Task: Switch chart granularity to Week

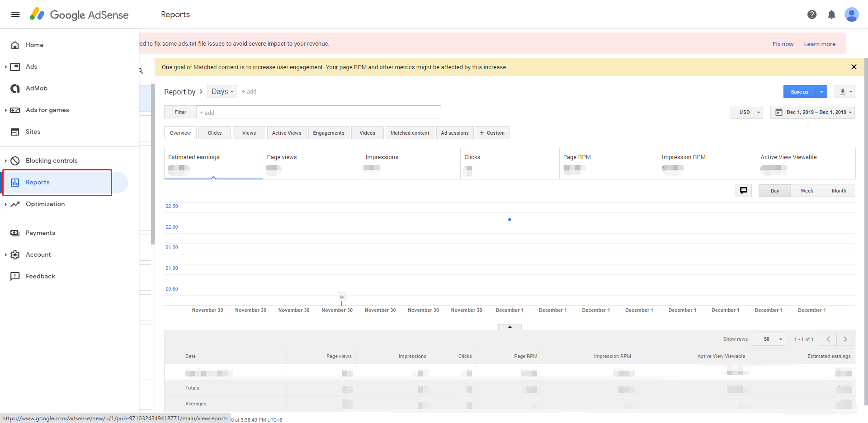Action: coord(807,191)
